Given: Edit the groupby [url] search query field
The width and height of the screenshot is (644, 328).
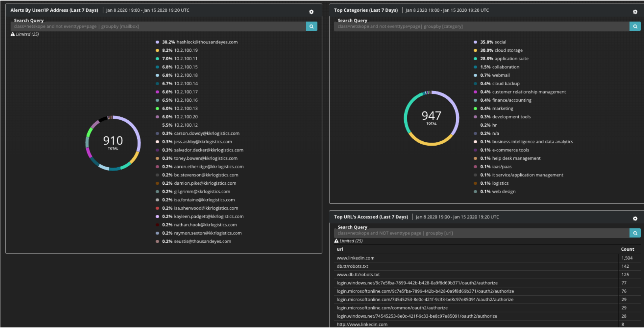Looking at the screenshot, I should point(482,233).
